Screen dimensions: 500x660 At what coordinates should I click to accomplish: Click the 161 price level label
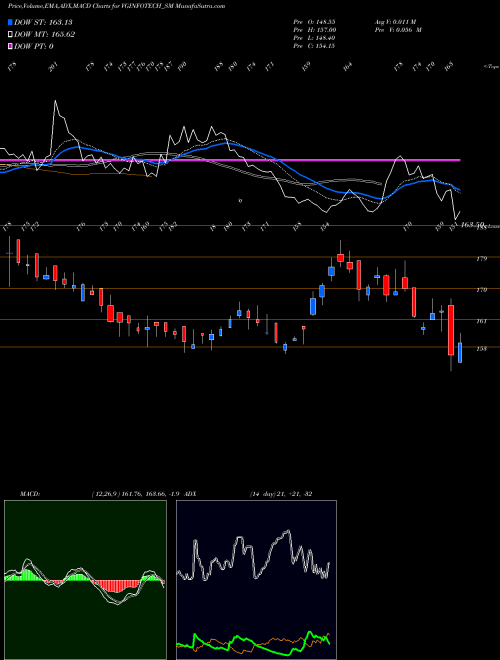[482, 321]
